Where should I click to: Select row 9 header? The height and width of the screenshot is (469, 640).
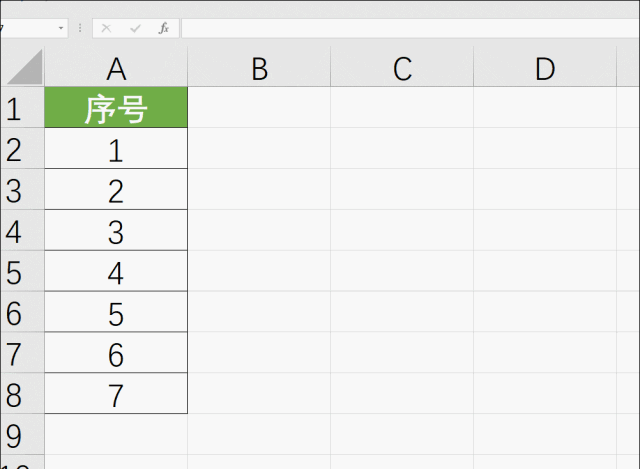click(x=22, y=434)
